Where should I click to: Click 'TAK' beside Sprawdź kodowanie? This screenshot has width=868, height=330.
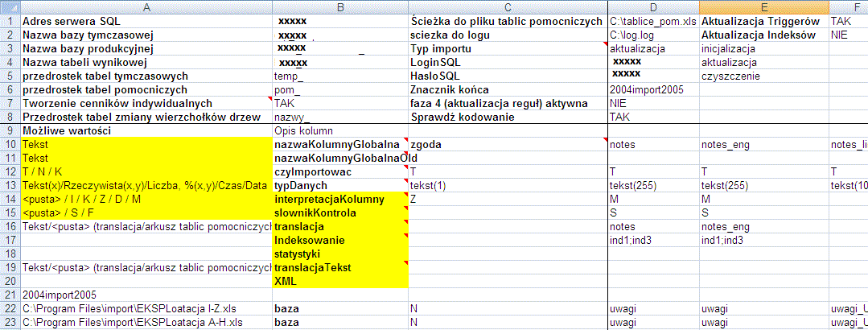pyautogui.click(x=653, y=118)
